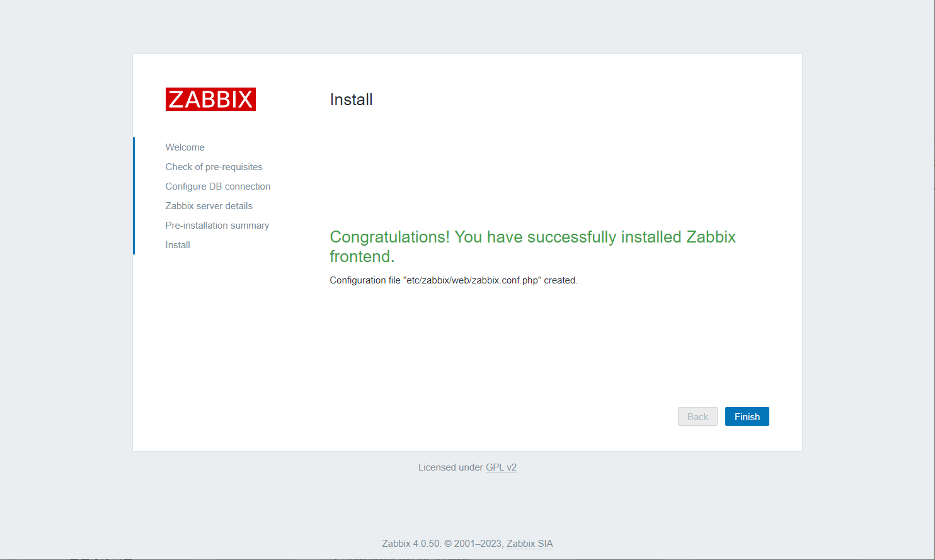Open the GPL v2 license link
The image size is (935, 560).
click(501, 467)
